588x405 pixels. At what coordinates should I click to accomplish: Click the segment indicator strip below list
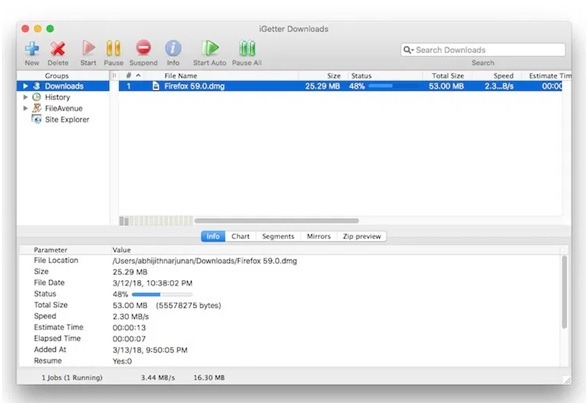[x=156, y=220]
